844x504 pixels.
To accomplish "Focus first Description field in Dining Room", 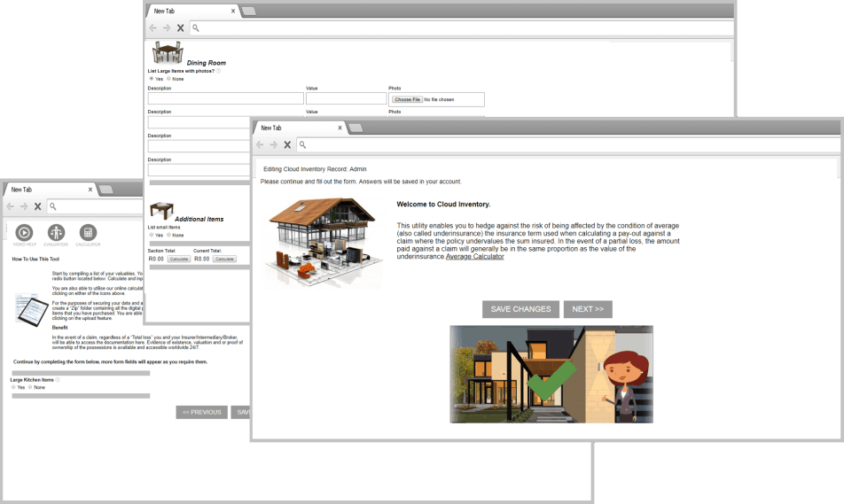I will tap(225, 98).
